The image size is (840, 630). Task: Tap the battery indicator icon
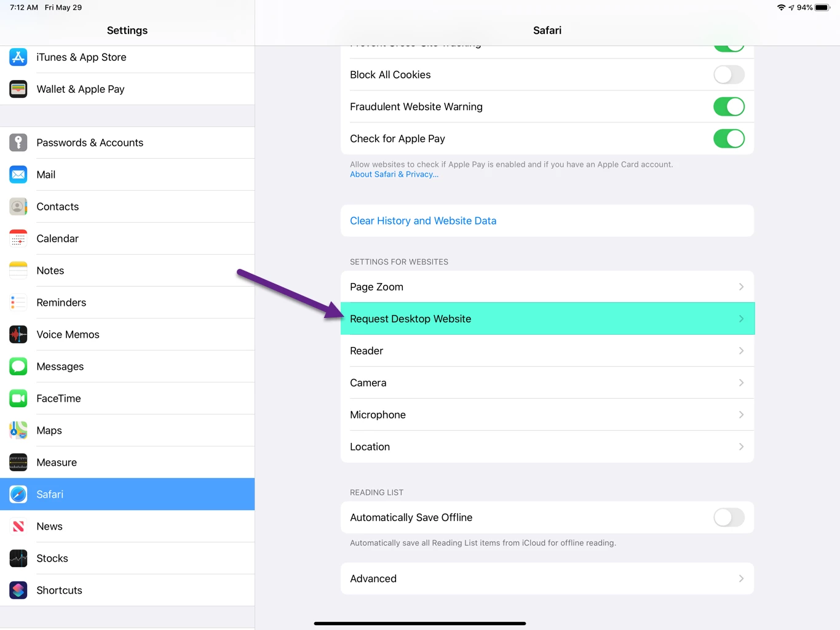(x=823, y=7)
